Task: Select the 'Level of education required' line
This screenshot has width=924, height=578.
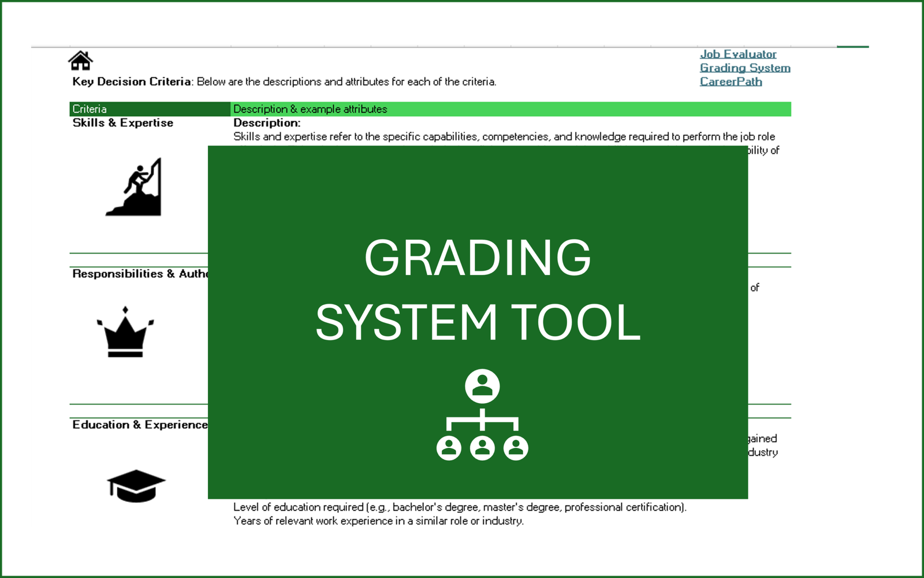Action: (x=459, y=507)
